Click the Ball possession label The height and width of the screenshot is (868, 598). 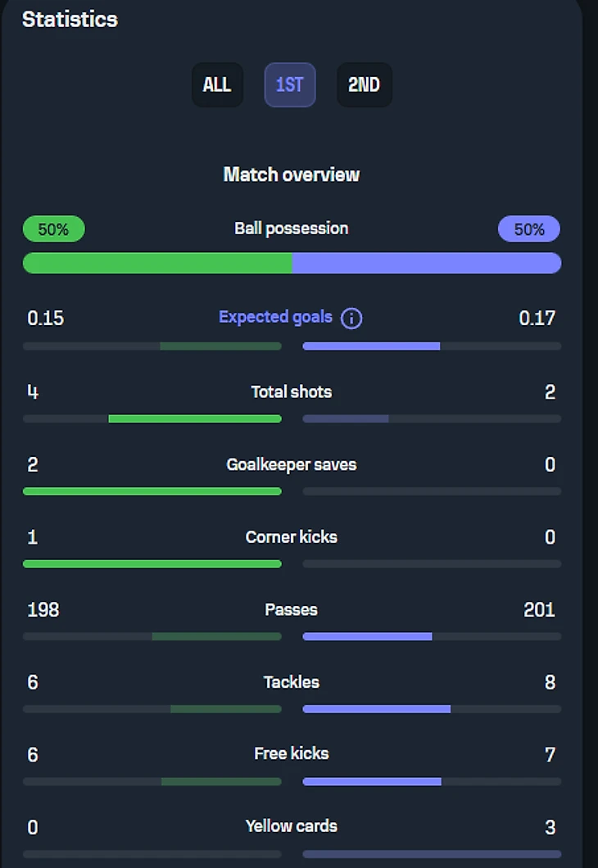point(292,228)
